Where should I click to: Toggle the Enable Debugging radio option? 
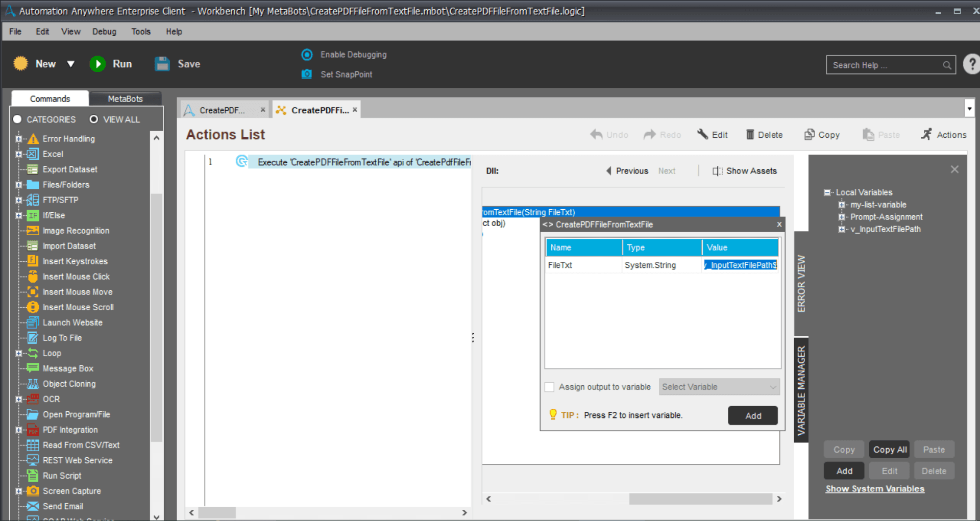tap(307, 55)
